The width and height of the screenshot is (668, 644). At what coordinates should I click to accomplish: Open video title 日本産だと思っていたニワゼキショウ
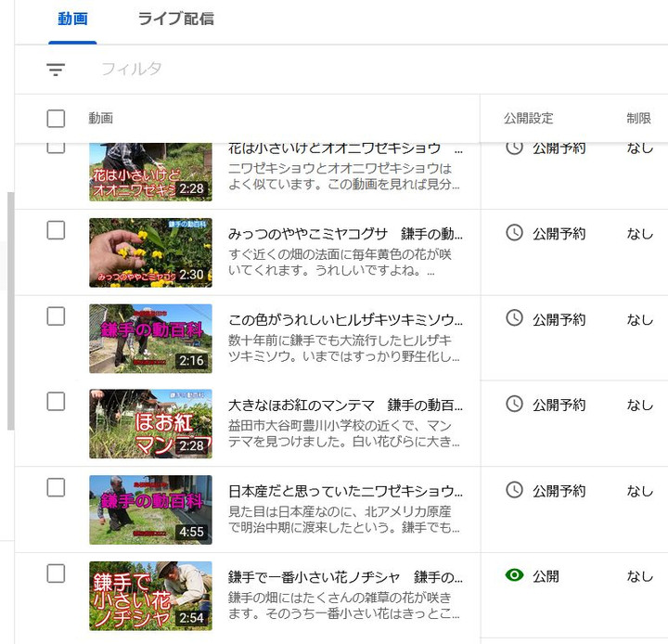(x=345, y=490)
